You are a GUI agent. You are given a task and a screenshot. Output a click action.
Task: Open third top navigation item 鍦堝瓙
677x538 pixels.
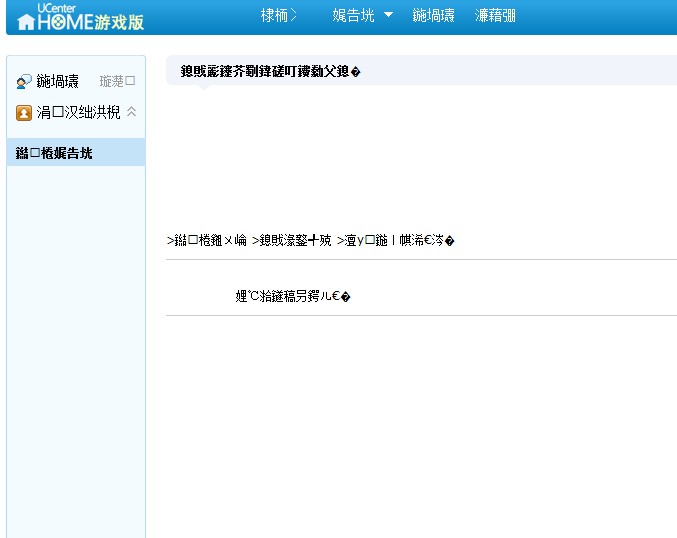(433, 16)
